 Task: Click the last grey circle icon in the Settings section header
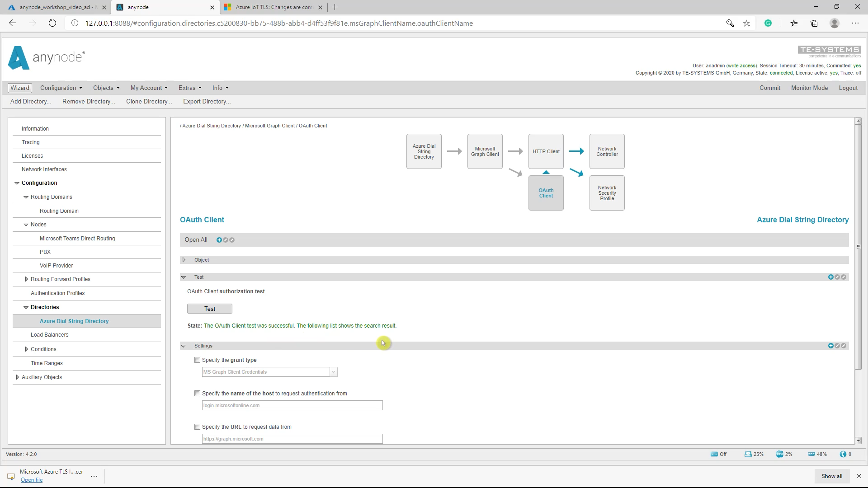coord(844,346)
